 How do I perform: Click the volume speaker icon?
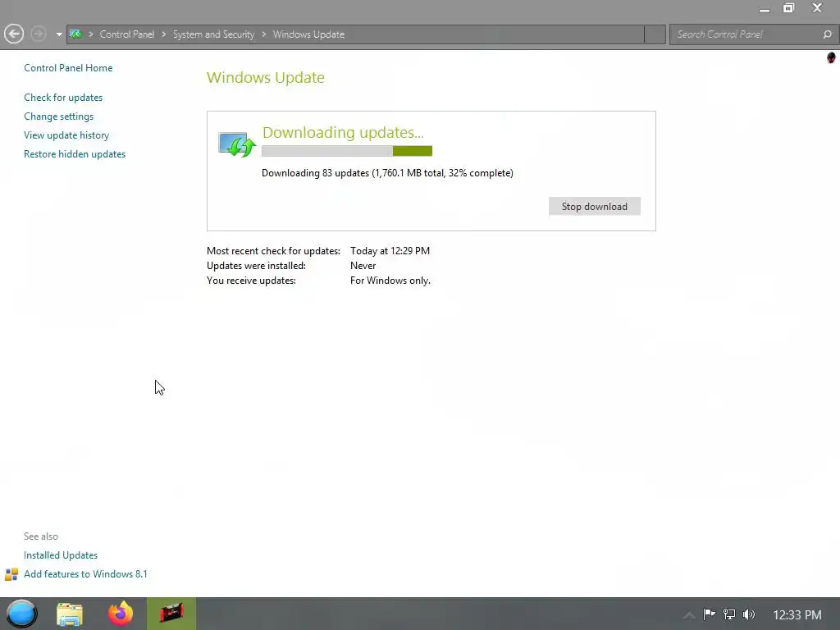point(749,614)
